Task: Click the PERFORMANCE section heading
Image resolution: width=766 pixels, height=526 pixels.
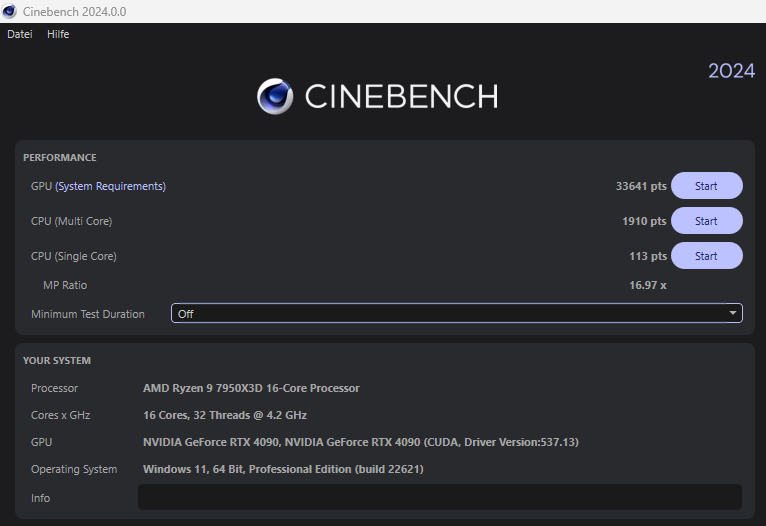Action: pos(60,158)
